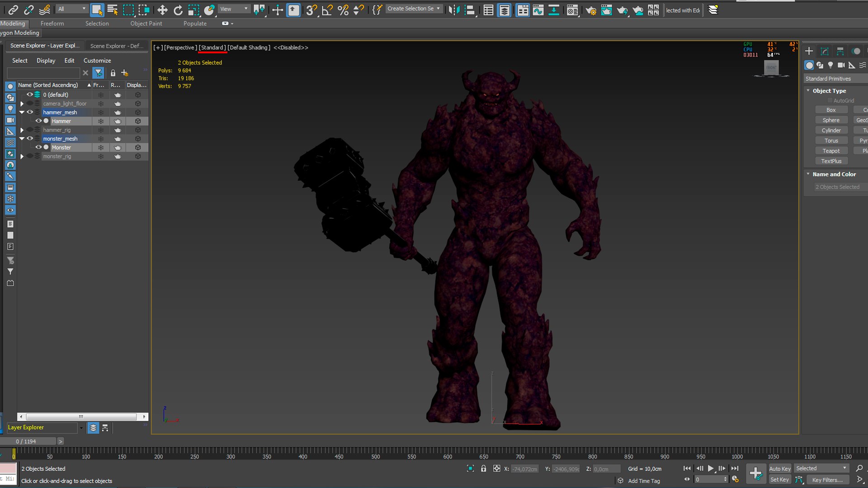Activate the Select and Move tool
Viewport: 868px width, 488px height.
pyautogui.click(x=162, y=9)
